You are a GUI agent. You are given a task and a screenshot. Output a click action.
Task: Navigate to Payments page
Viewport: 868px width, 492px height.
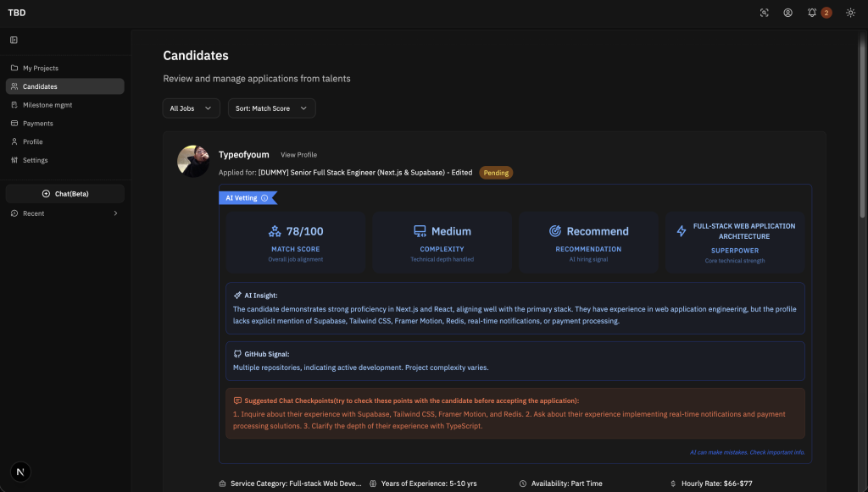(37, 124)
